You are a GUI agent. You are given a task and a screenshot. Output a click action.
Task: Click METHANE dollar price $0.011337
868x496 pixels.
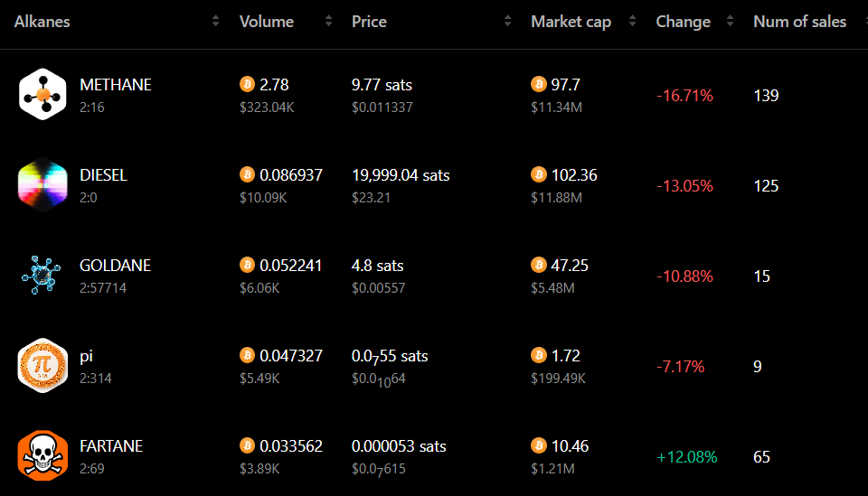point(382,108)
